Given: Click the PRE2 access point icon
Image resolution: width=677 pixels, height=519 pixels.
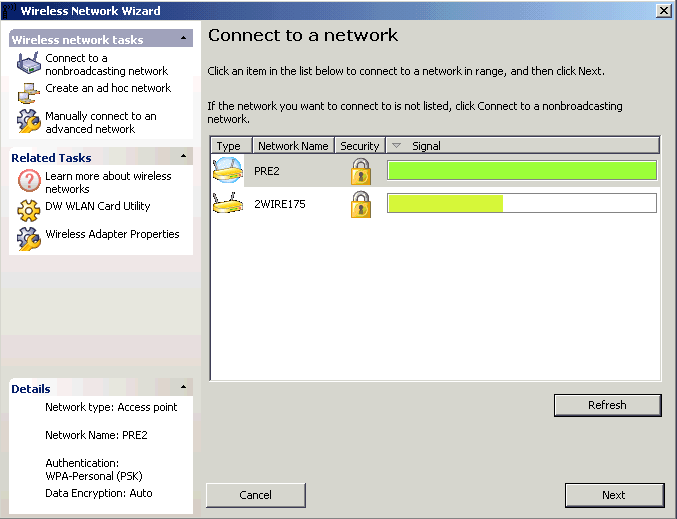Looking at the screenshot, I should [x=228, y=170].
